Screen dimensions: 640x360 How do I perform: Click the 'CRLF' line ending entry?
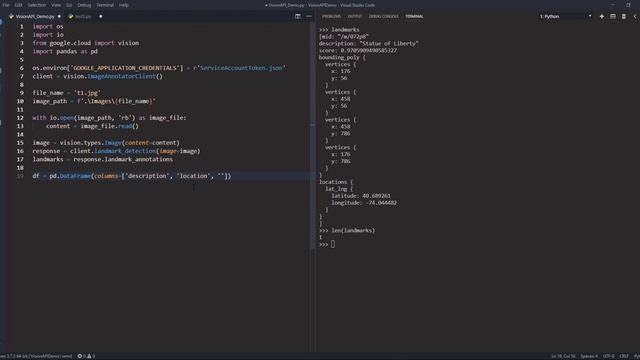pyautogui.click(x=624, y=356)
